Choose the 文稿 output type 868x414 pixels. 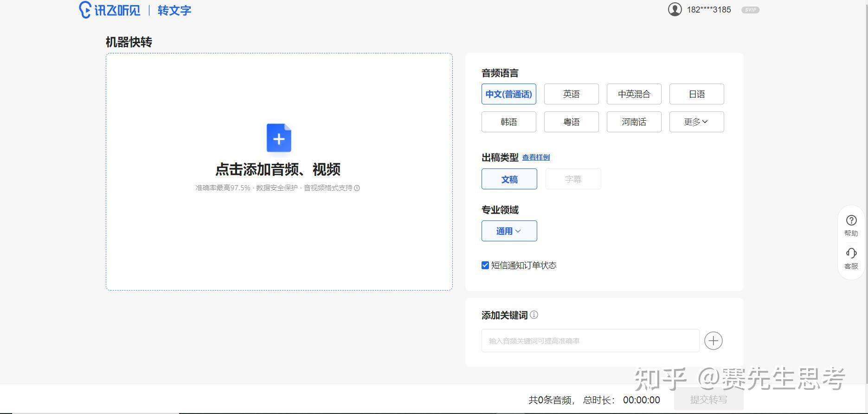point(509,179)
